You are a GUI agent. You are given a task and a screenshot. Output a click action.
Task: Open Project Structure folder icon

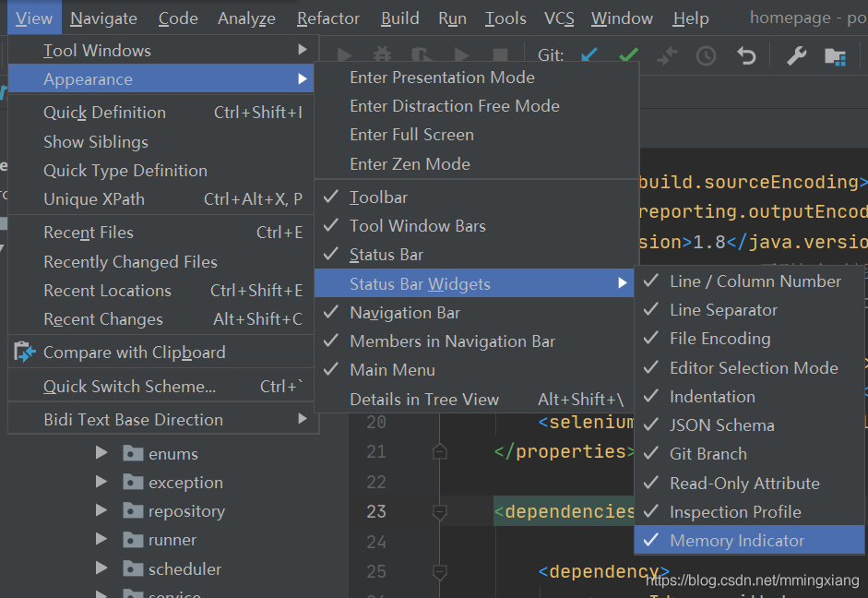click(836, 56)
